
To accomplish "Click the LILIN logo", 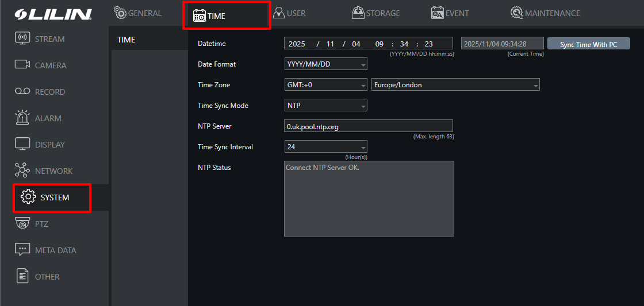I will [x=53, y=13].
